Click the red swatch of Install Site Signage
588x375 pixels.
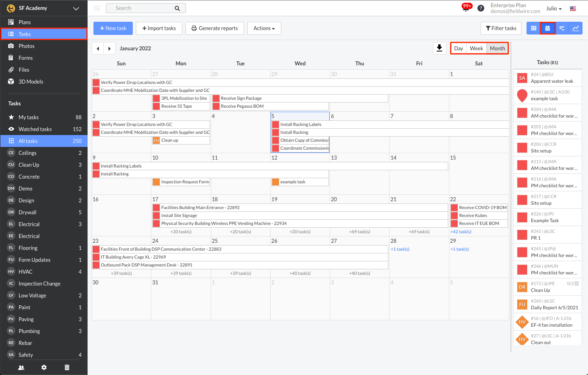[x=157, y=215]
